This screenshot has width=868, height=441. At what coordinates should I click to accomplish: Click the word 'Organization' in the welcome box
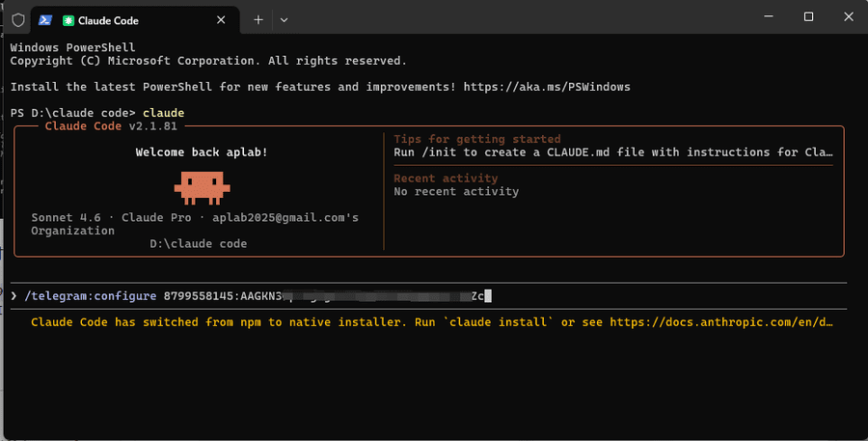[72, 231]
